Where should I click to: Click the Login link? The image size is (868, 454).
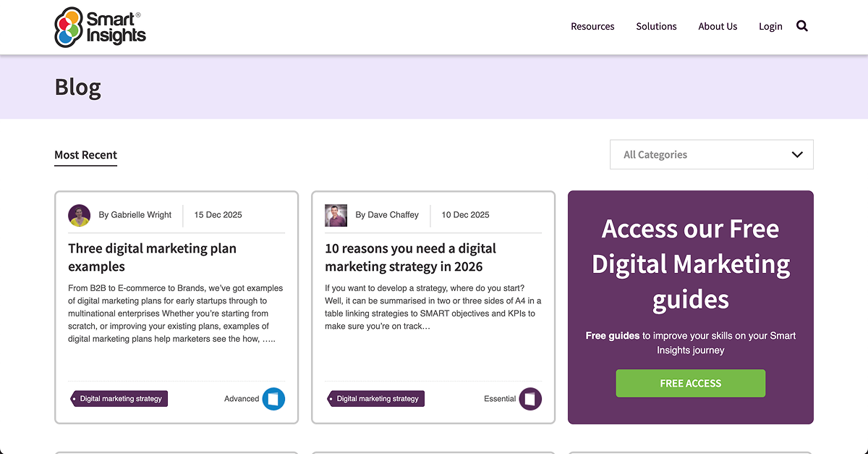coord(770,26)
